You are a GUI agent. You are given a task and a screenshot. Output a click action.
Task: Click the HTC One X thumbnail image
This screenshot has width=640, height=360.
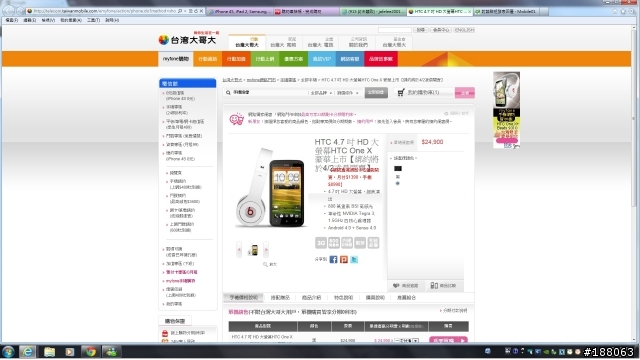254,250
